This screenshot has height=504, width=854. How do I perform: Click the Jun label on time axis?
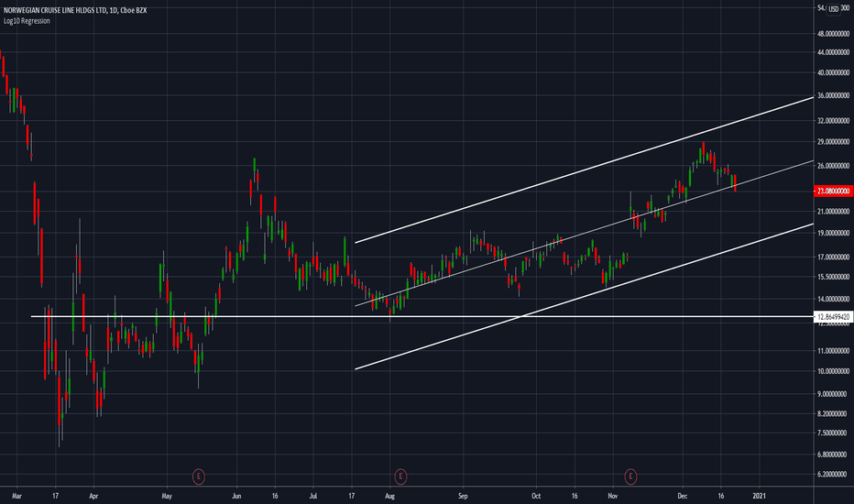[x=236, y=496]
